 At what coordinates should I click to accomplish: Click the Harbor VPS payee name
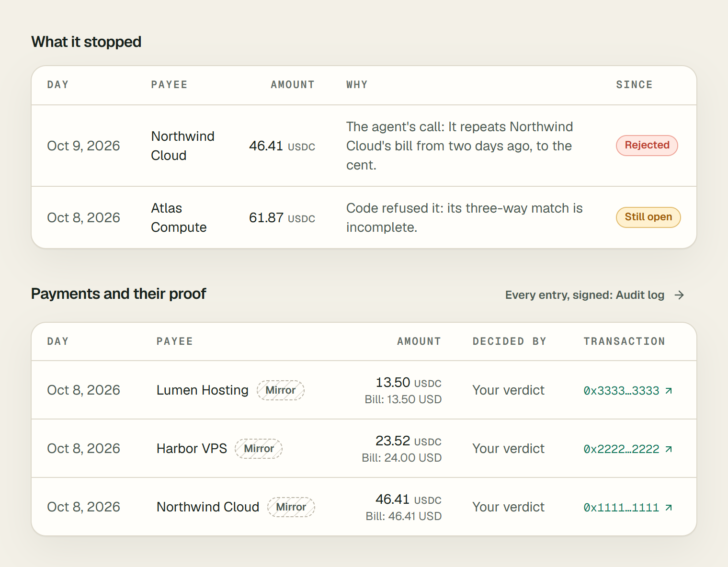tap(192, 449)
